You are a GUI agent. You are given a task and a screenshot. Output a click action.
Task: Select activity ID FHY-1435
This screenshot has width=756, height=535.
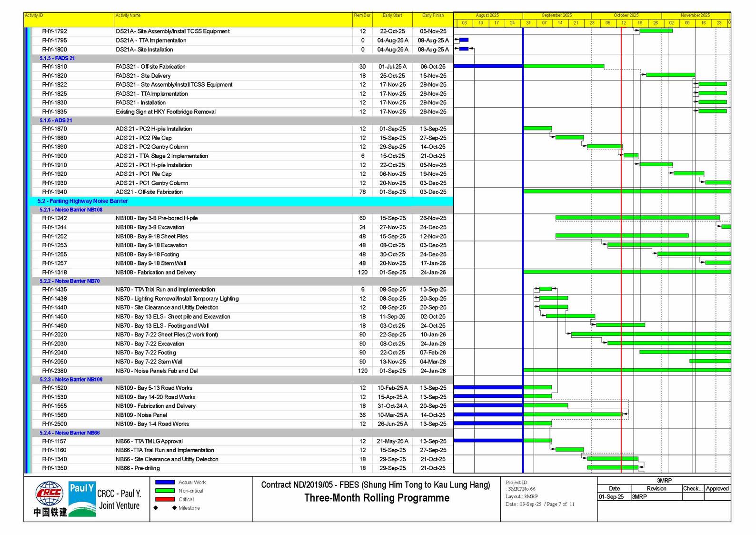point(54,290)
